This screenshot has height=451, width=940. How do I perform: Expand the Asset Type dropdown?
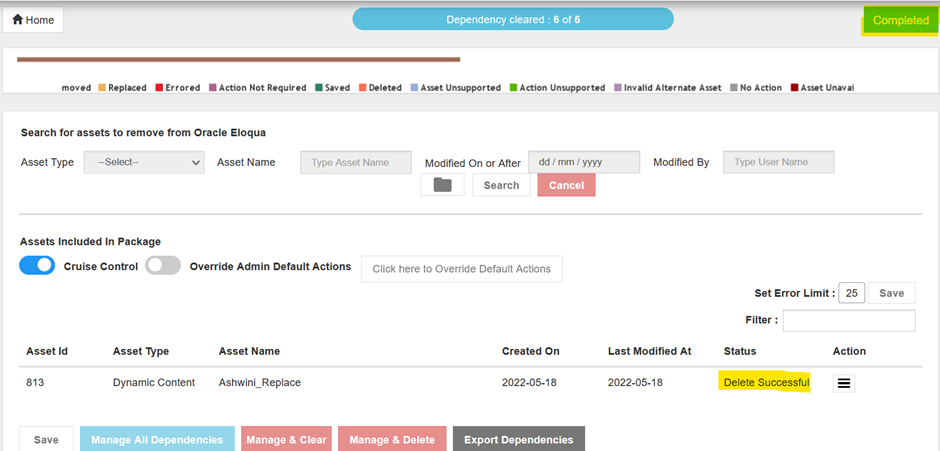(144, 162)
